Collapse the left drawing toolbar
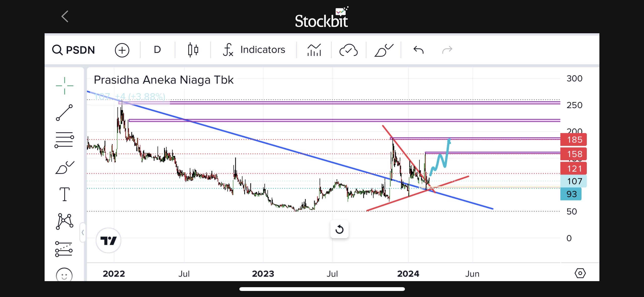Screen dimensions: 644x297 (83, 232)
